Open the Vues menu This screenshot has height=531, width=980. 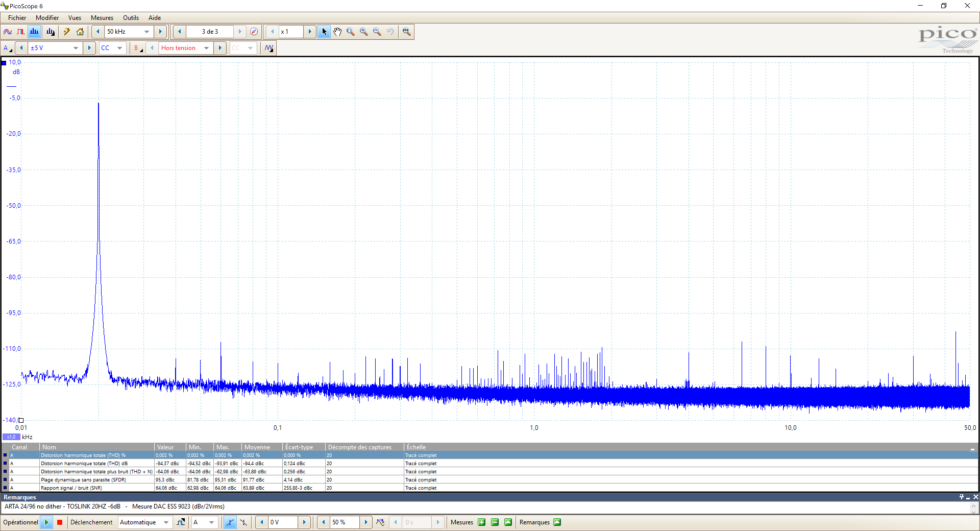(75, 18)
